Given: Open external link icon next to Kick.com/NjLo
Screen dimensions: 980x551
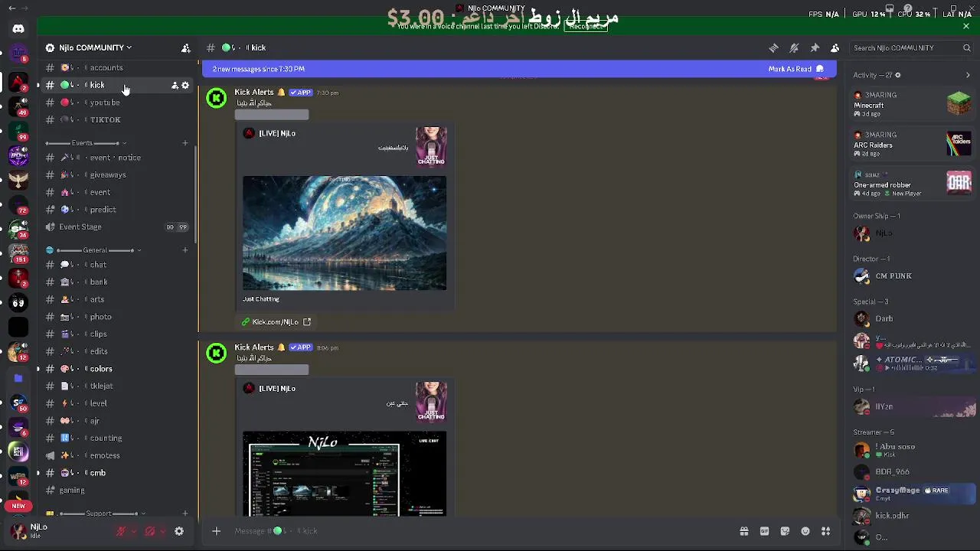Looking at the screenshot, I should click(307, 322).
